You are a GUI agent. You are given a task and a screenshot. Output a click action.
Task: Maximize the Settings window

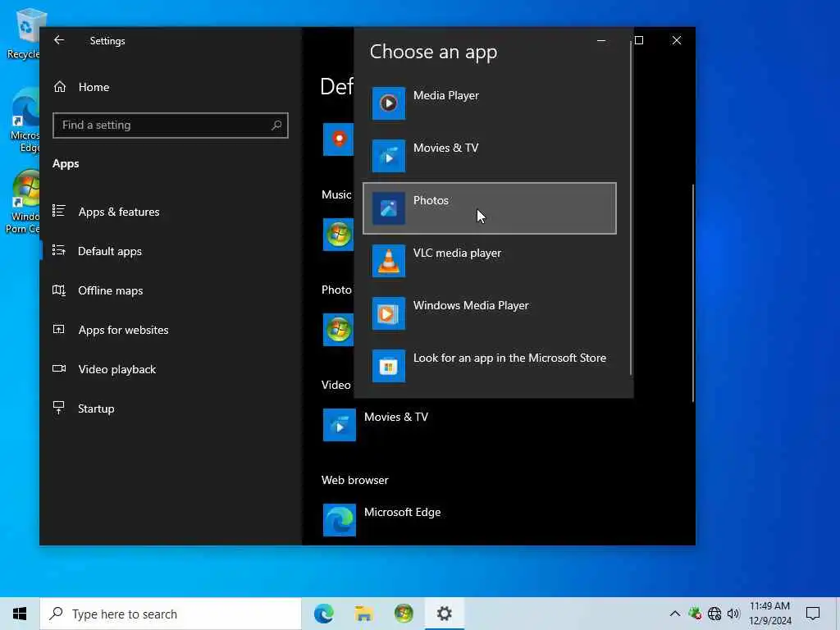(638, 40)
